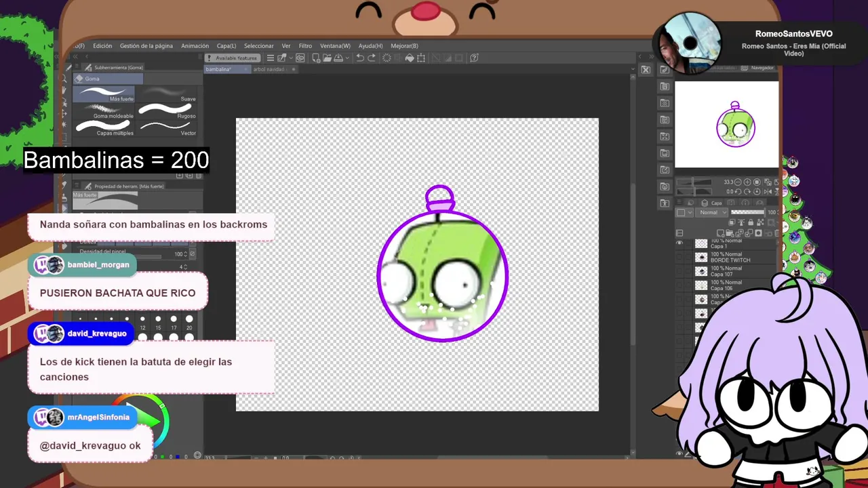Adjust the layer opacity slider
The width and height of the screenshot is (868, 488).
tap(747, 213)
